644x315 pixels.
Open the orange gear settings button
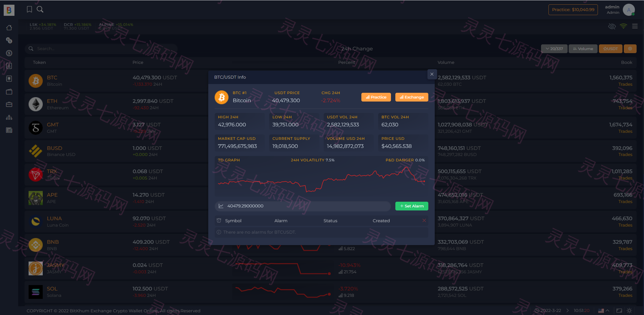(x=630, y=49)
